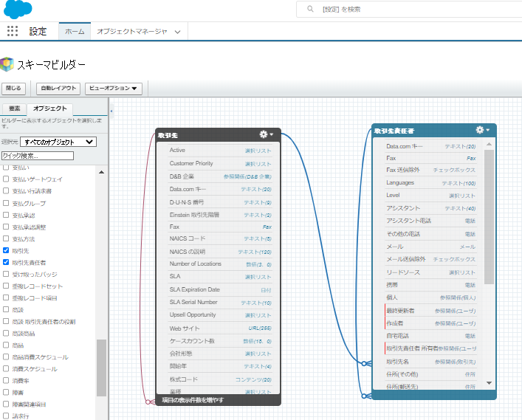Select the 取引先名 lookup field row

[x=430, y=362]
